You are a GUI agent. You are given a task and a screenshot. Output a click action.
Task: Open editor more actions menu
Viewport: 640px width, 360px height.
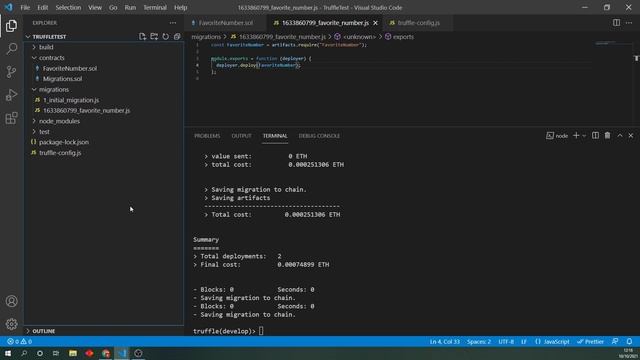629,23
